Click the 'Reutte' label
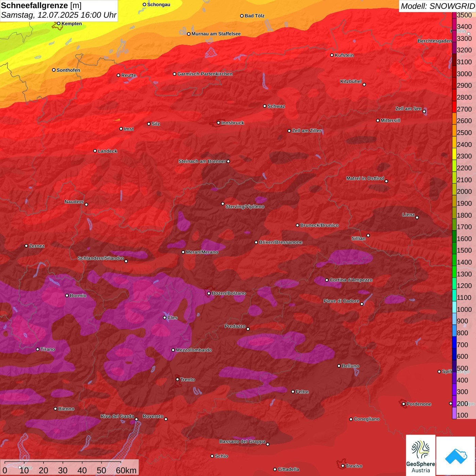The width and height of the screenshot is (476, 476). (x=129, y=75)
